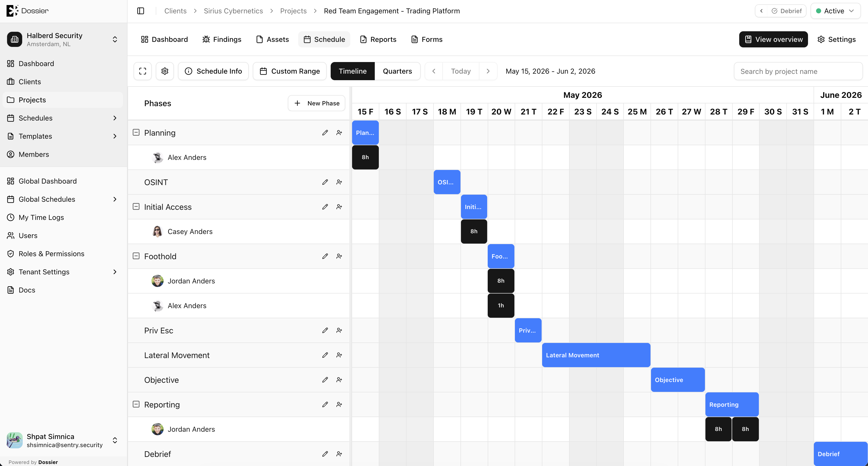868x466 pixels.
Task: Focus the project name search field
Action: click(798, 71)
